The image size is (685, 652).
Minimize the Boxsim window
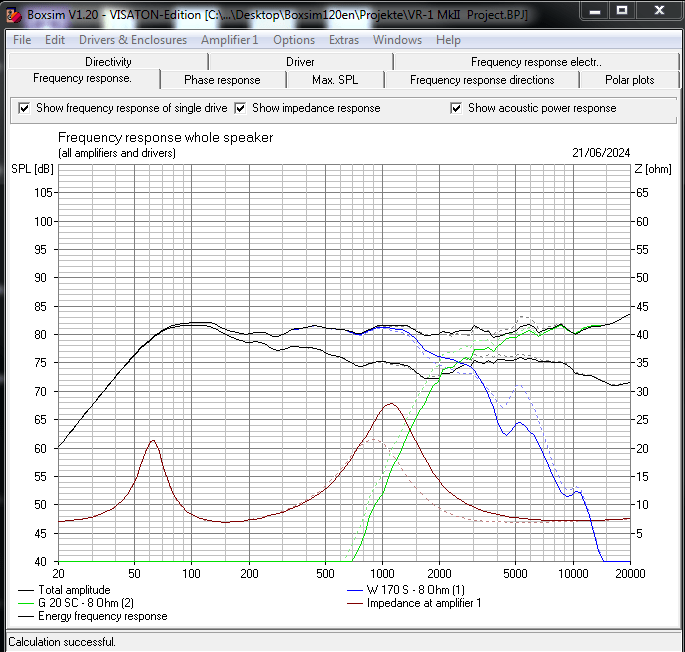point(595,10)
